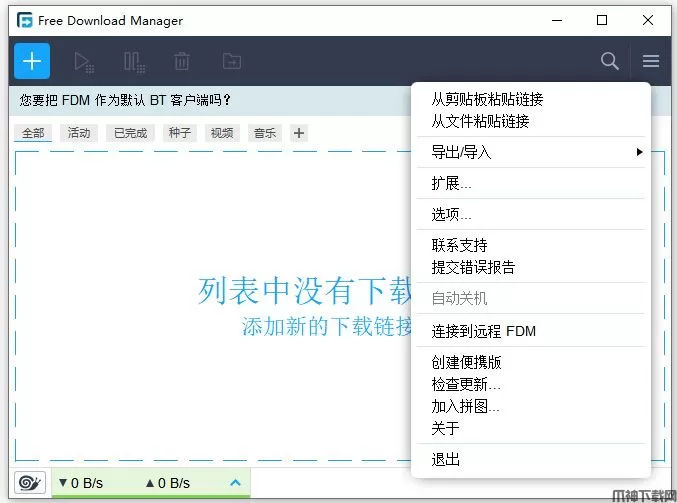Click the 添加新的下载链接 hint text
Screen dimensions: 677x503
(327, 326)
